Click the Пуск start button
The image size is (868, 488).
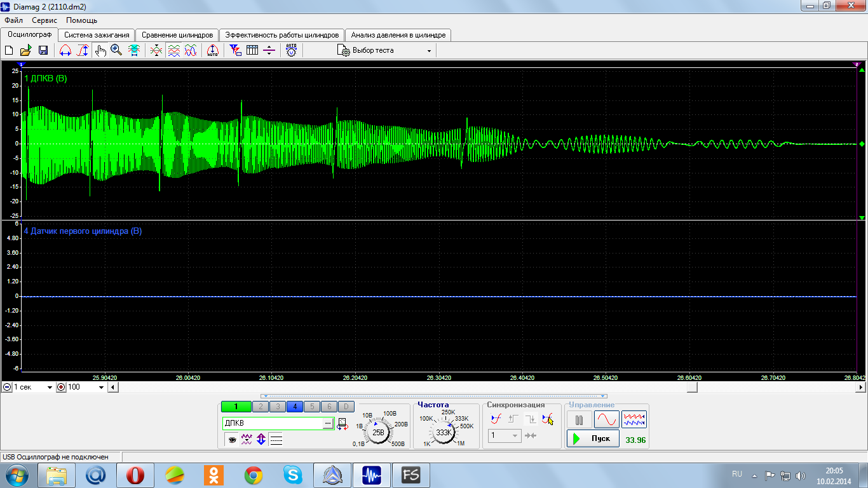pos(593,438)
